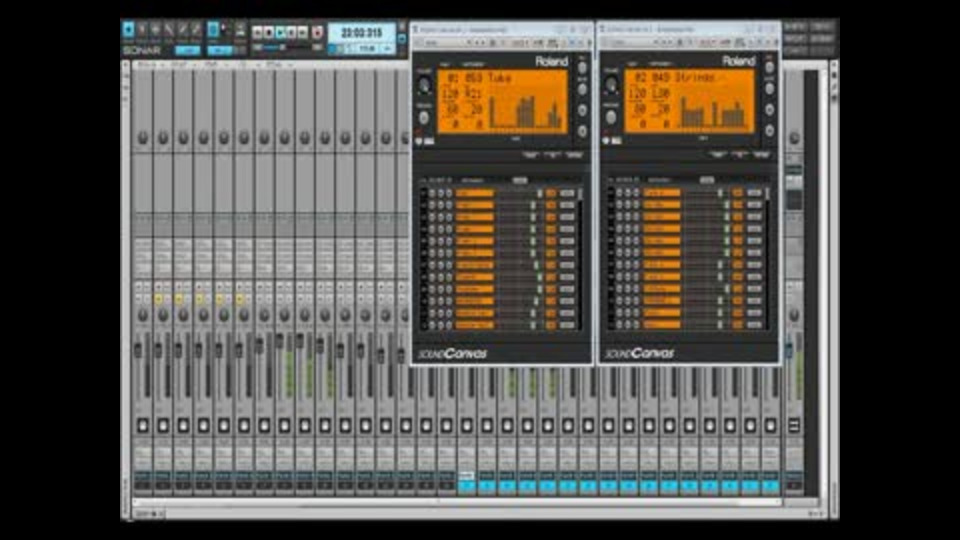This screenshot has width=960, height=540.
Task: Click the Stop button in transport
Action: 269,32
